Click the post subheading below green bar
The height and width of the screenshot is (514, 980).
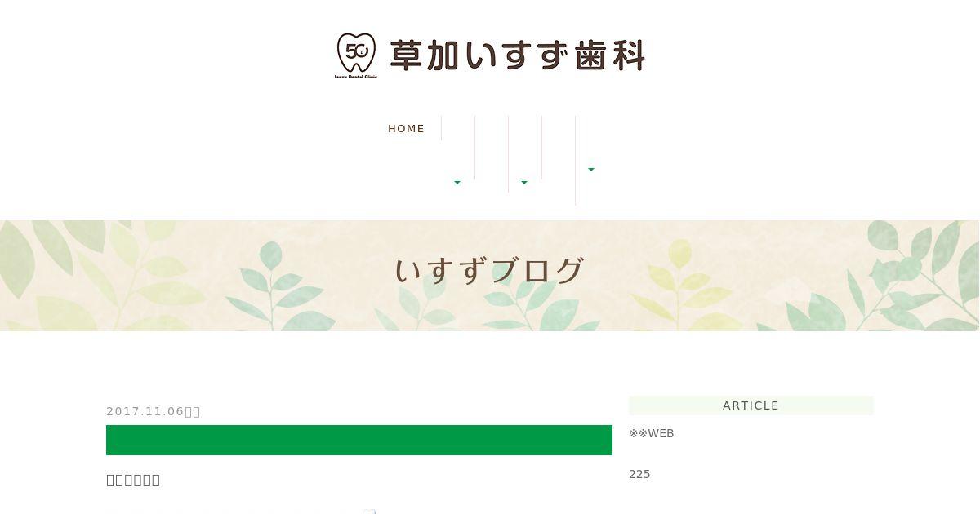133,480
